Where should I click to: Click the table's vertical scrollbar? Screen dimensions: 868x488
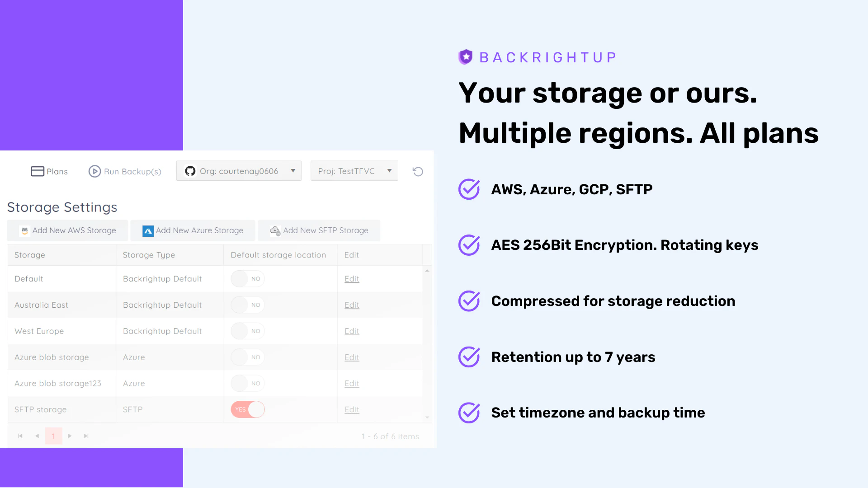coord(427,343)
